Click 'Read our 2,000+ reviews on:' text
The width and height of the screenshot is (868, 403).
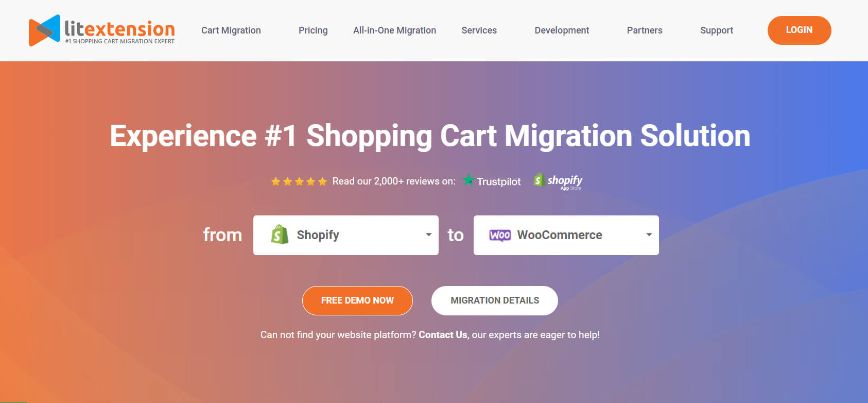point(394,181)
